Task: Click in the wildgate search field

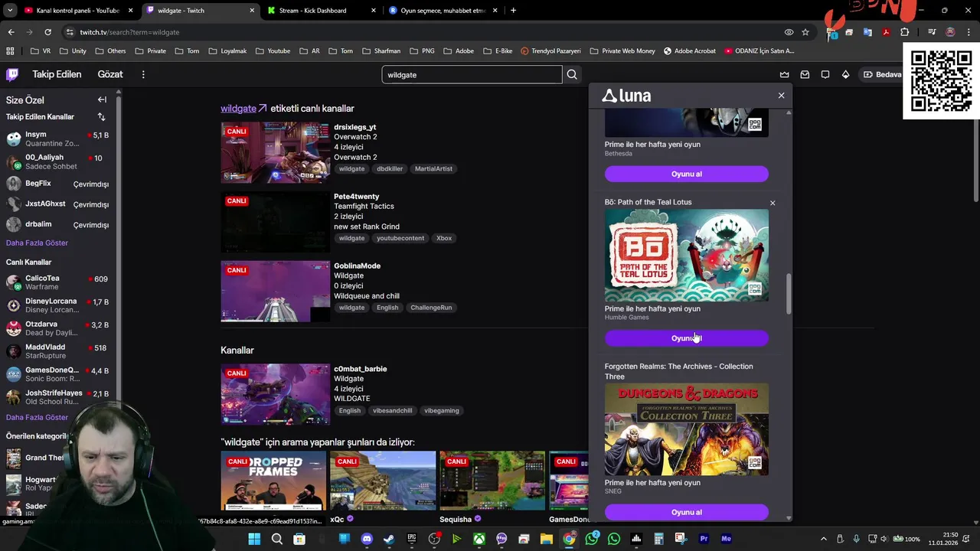Action: 472,74
